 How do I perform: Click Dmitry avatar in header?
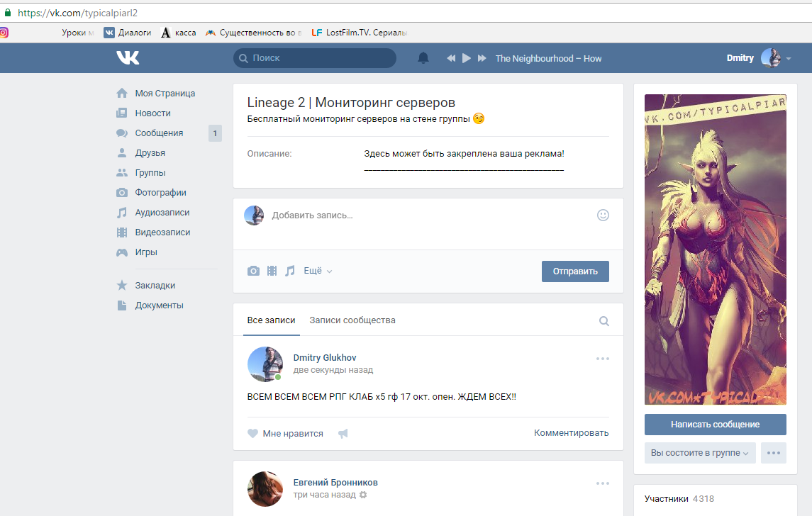click(771, 58)
